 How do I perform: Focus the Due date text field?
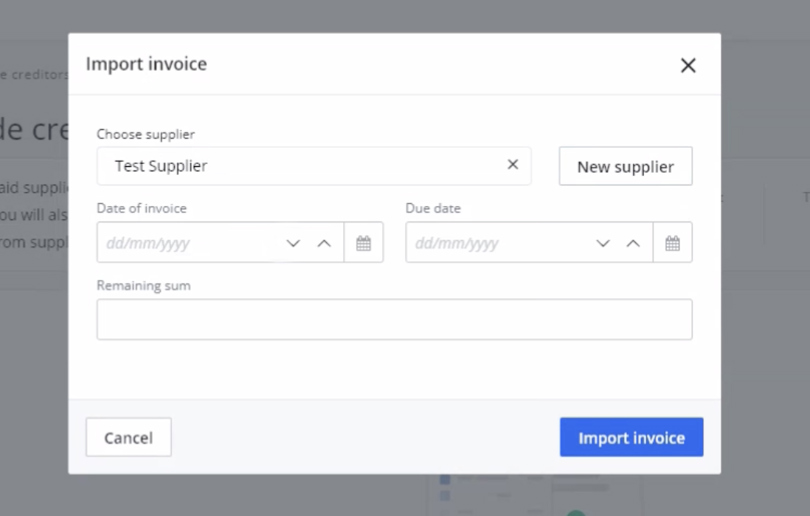tap(495, 243)
